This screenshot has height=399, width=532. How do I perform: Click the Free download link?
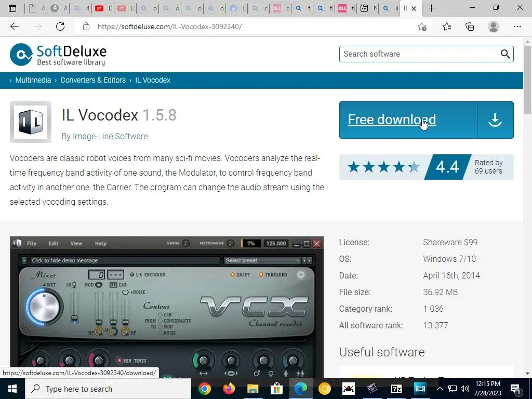pos(392,119)
